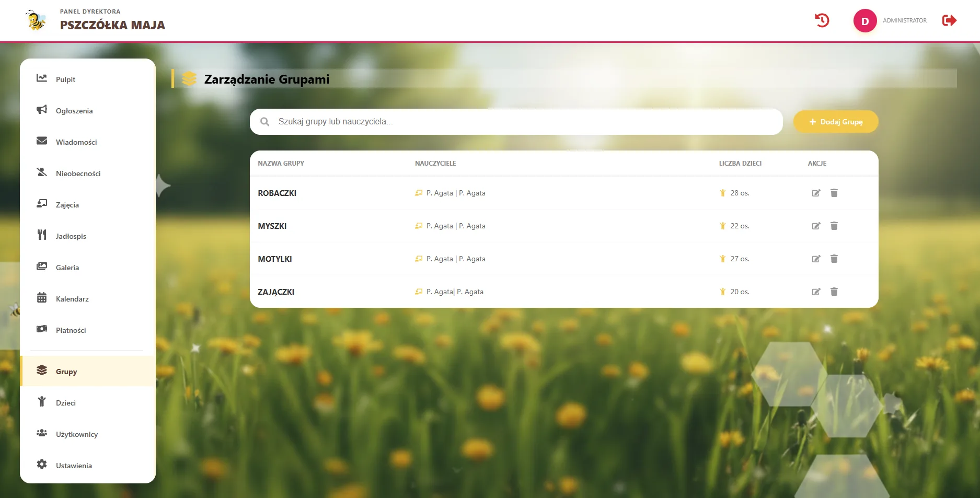Edit the ZAJĄCZKI group
The image size is (980, 498).
(816, 292)
